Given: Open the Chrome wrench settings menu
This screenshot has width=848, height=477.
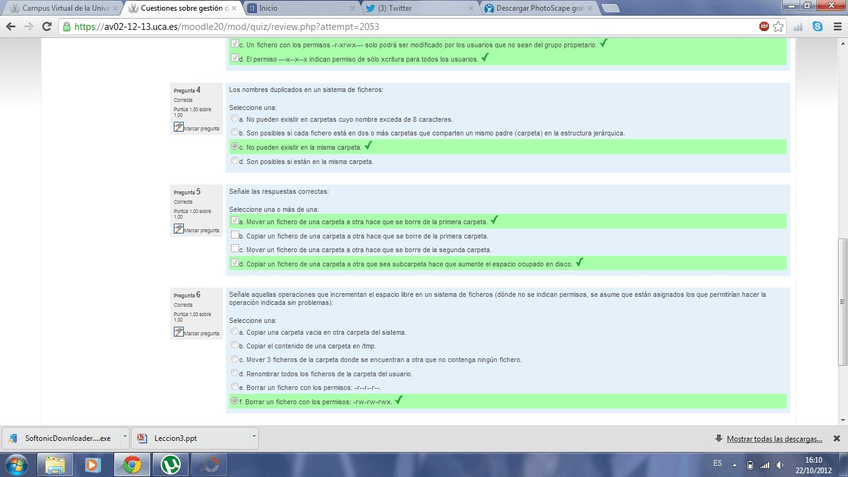Looking at the screenshot, I should (x=836, y=27).
